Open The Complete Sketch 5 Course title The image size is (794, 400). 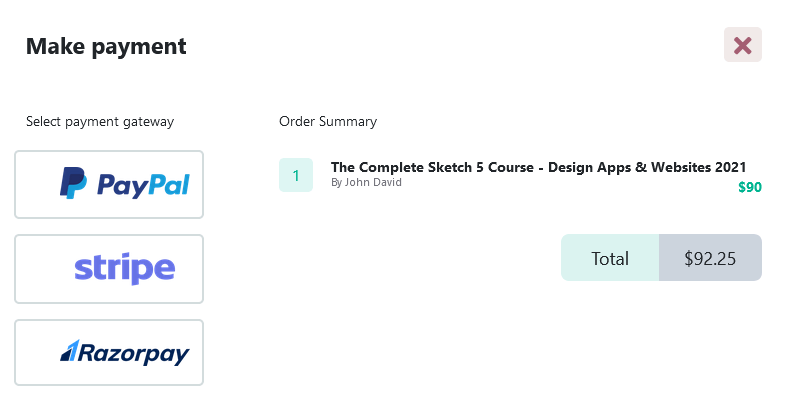click(x=538, y=167)
